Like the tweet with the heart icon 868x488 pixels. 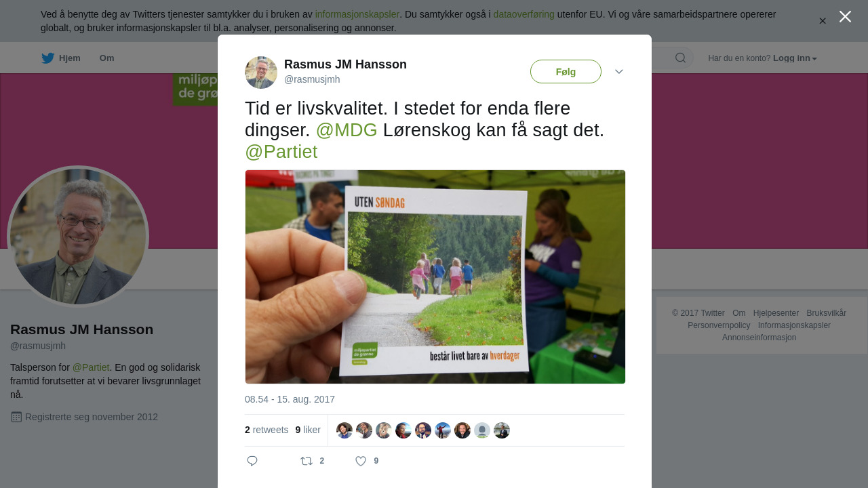361,461
